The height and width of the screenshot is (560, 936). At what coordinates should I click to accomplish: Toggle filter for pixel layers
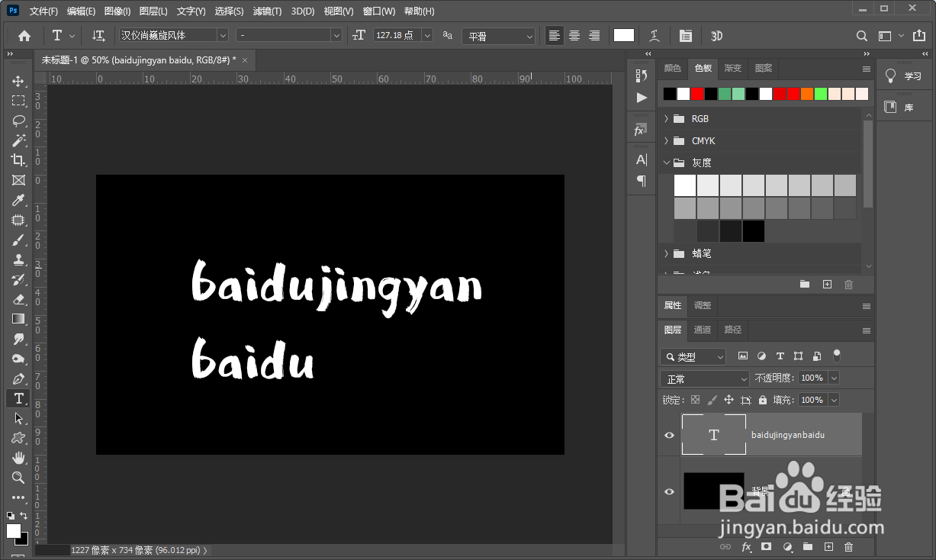click(743, 356)
